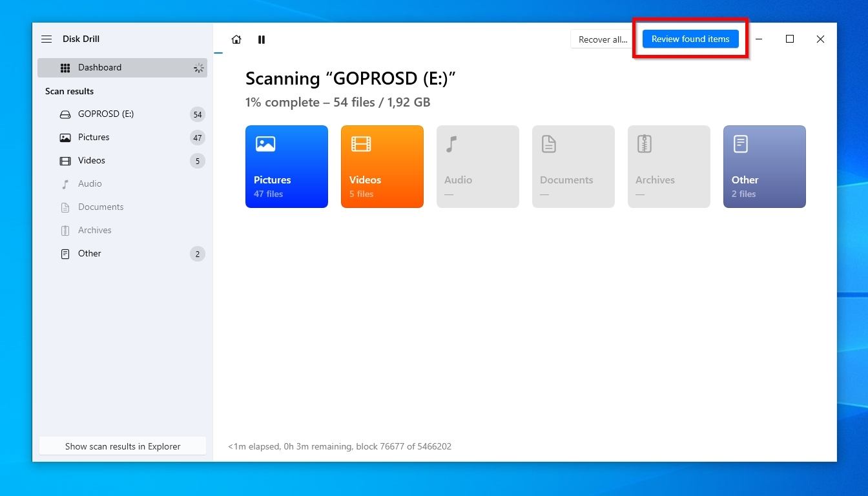Open the hamburger menu
This screenshot has width=868, height=496.
pyautogui.click(x=46, y=39)
